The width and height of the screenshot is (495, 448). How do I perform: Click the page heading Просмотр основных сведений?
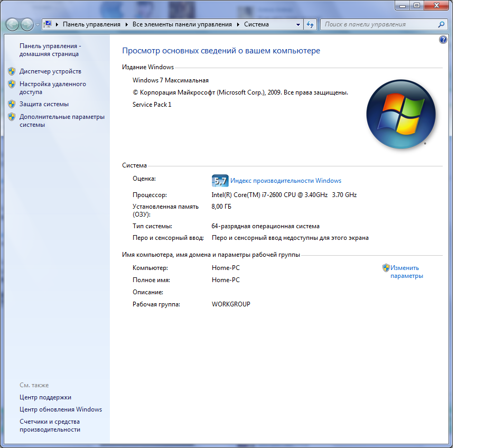pos(221,51)
